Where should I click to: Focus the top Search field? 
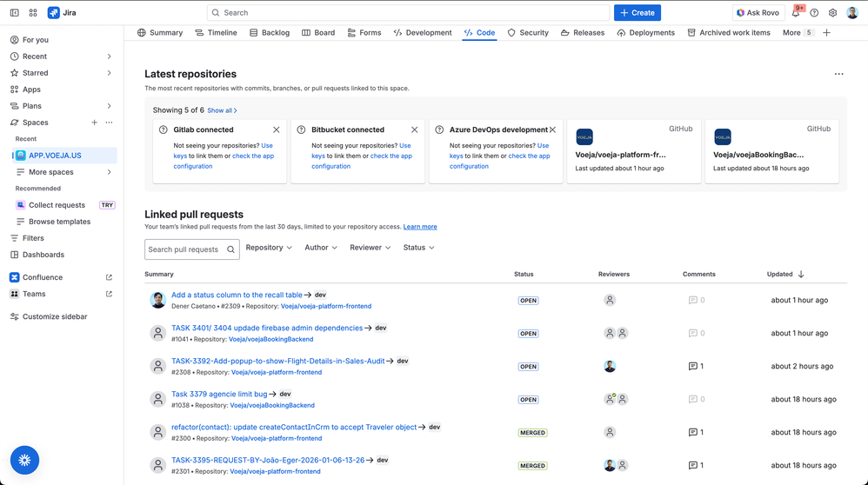pyautogui.click(x=409, y=13)
